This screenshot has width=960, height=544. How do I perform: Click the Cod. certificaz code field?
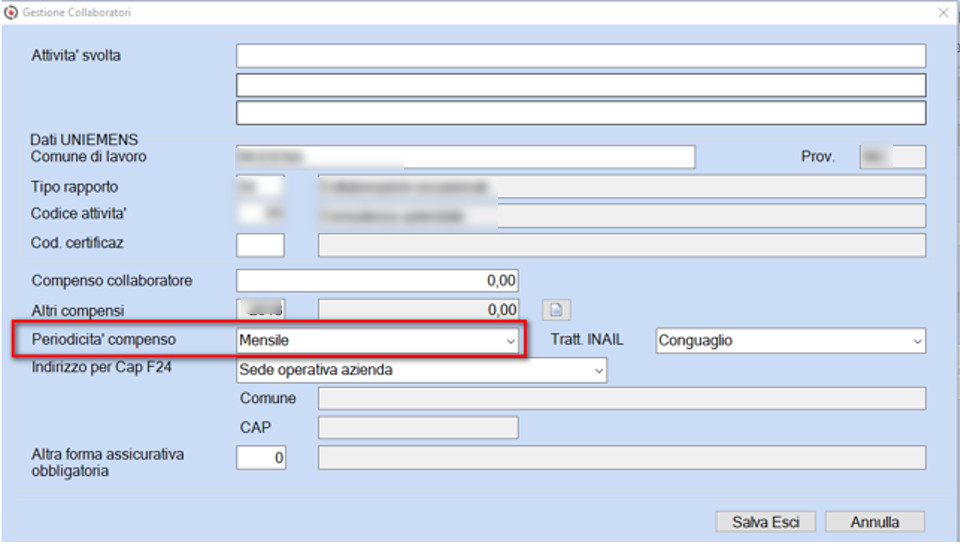point(260,245)
